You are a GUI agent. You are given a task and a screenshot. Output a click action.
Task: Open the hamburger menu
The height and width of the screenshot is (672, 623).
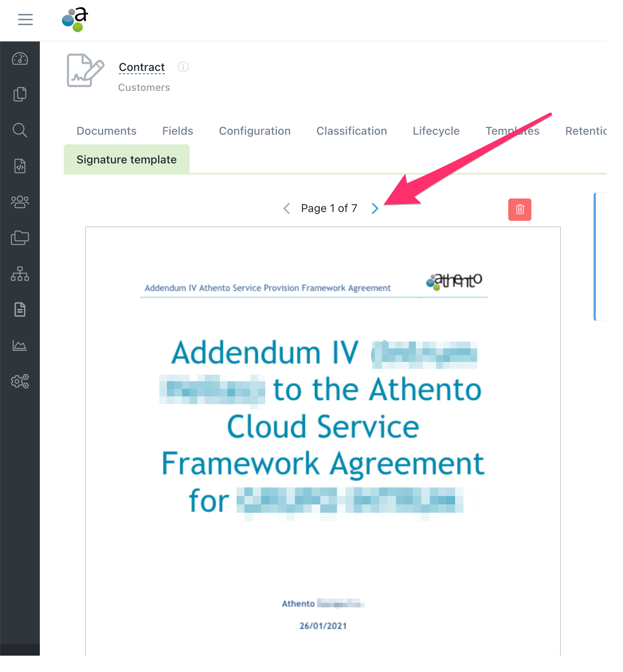pos(25,19)
